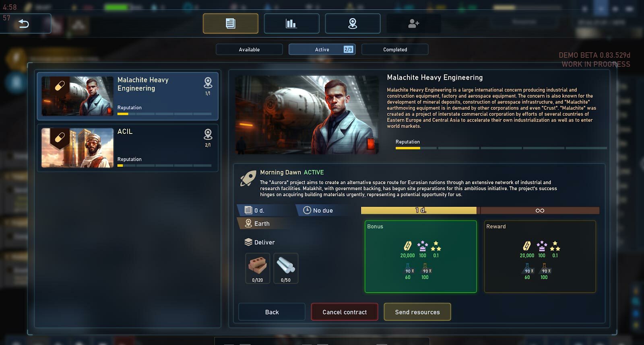Switch to the Completed contracts tab
644x345 pixels.
pos(395,49)
